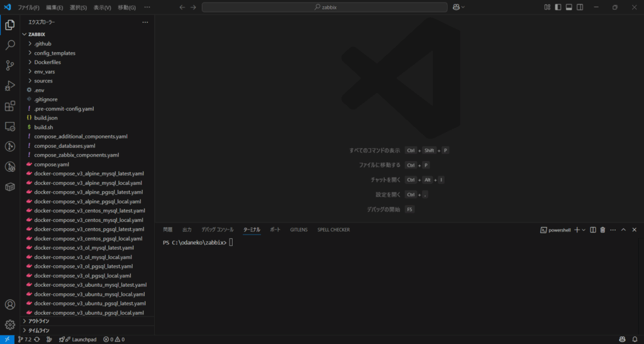Open the Remote Explorer view
This screenshot has width=644, height=344.
click(10, 126)
